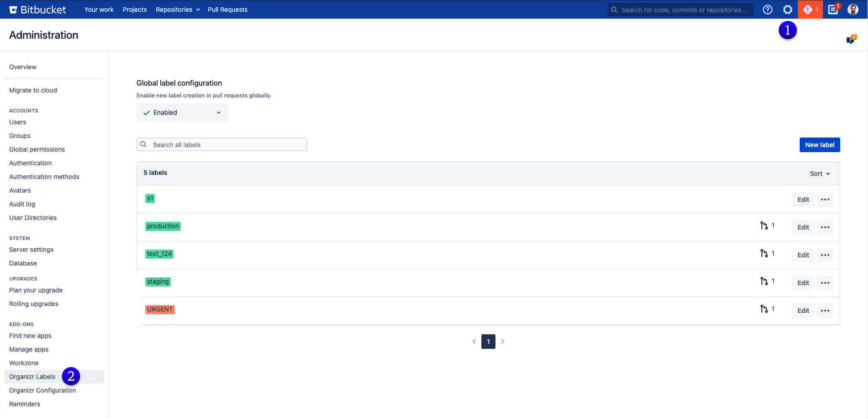
Task: Edit the staging label
Action: click(803, 283)
